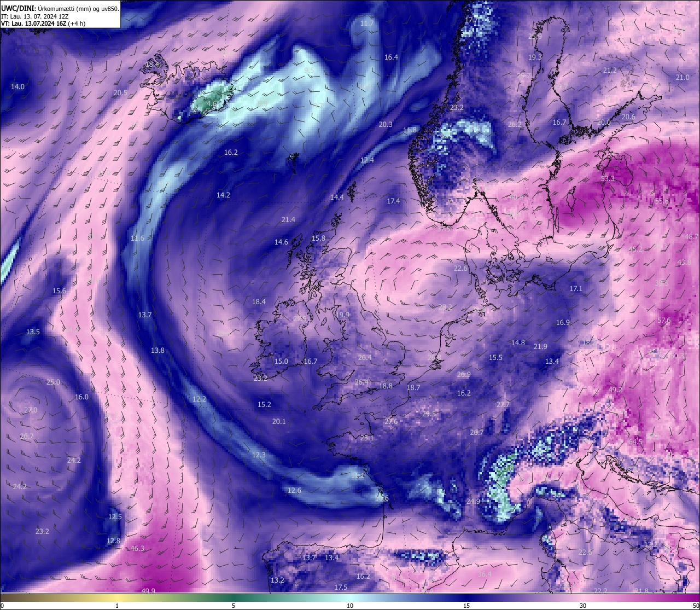Click the 36.4 value on the map
Screen dimensions: 700x610
484,574
